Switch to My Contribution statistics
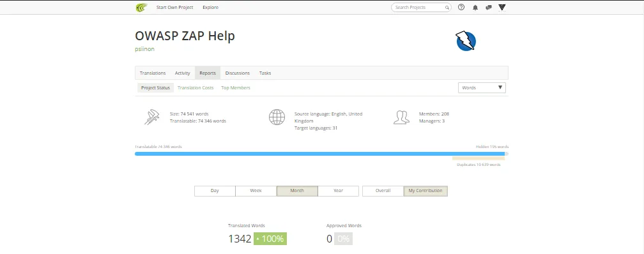 coord(425,191)
